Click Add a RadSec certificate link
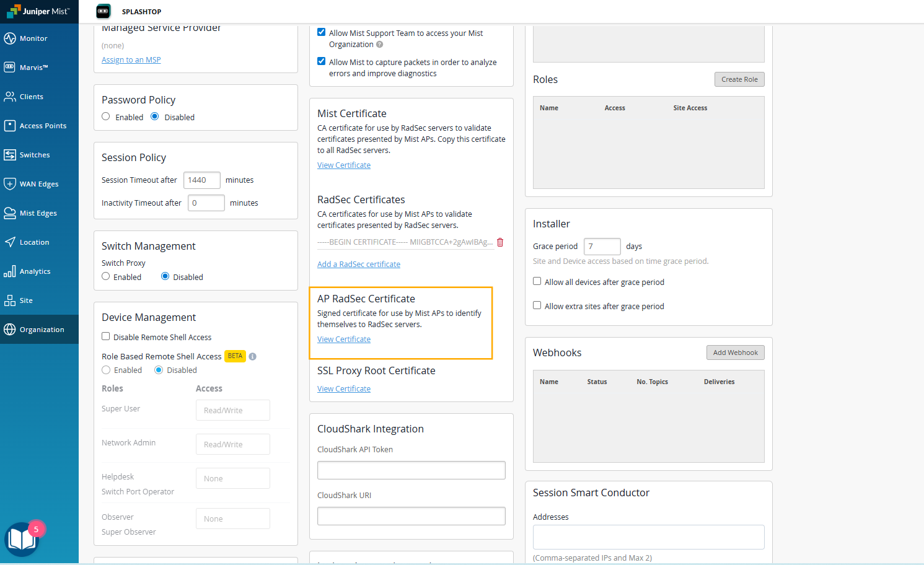Viewport: 924px width, 565px height. point(359,265)
